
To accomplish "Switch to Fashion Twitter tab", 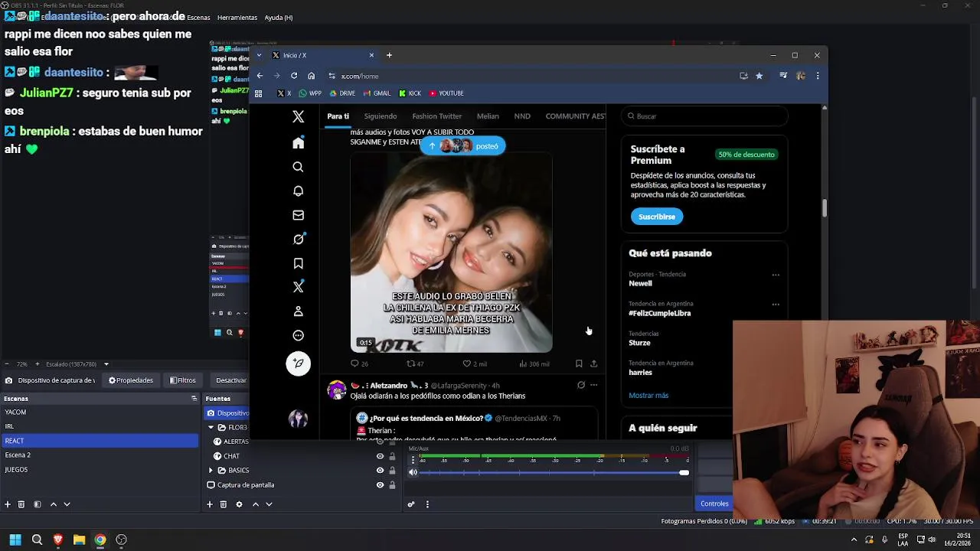I will 436,116.
